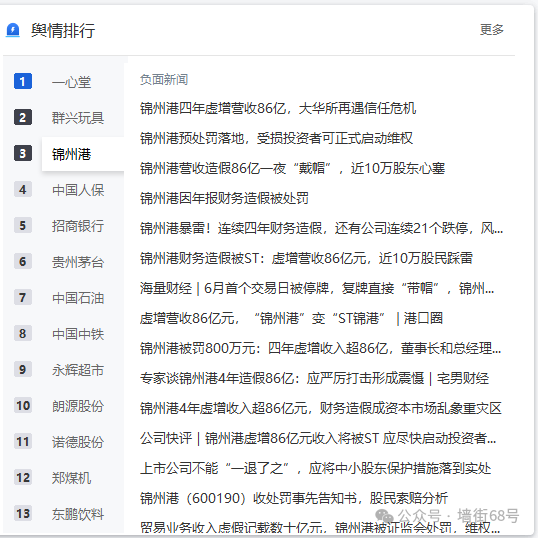This screenshot has height=538, width=538.
Task: Open 锦州港（600190）收处罚事先告知书 article
Action: 294,498
